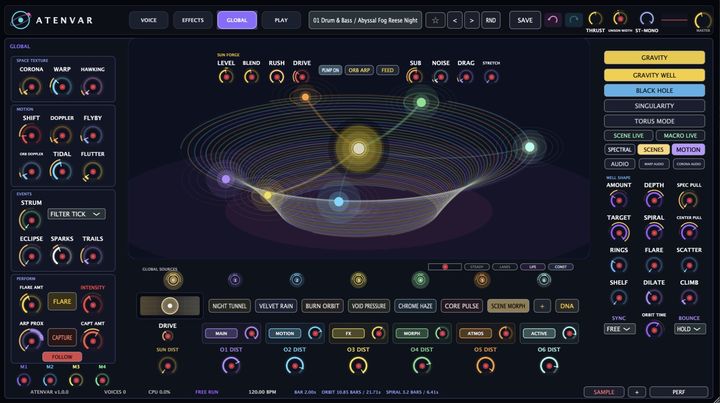Select the Spectral view tab

619,150
